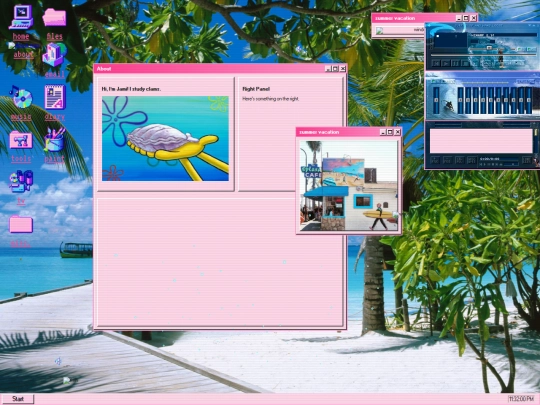Open the paint cup desktop icon
This screenshot has width=540, height=405.
[54, 139]
